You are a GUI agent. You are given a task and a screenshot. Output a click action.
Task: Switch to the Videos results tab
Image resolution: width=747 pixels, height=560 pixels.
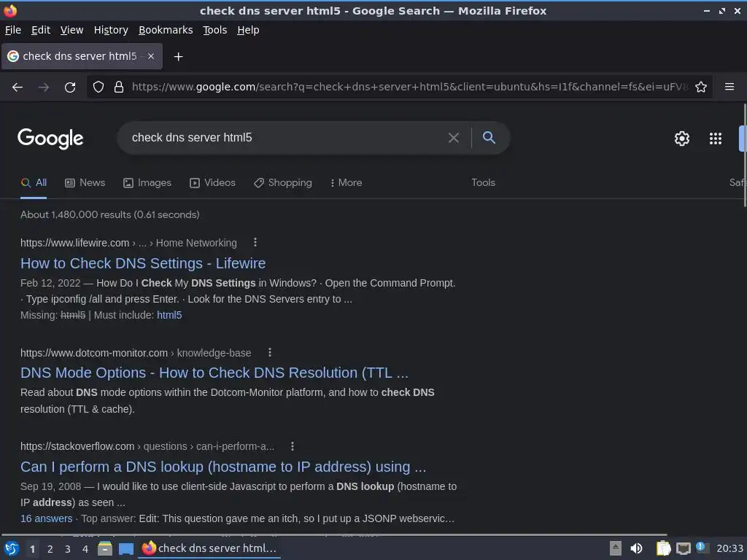212,183
